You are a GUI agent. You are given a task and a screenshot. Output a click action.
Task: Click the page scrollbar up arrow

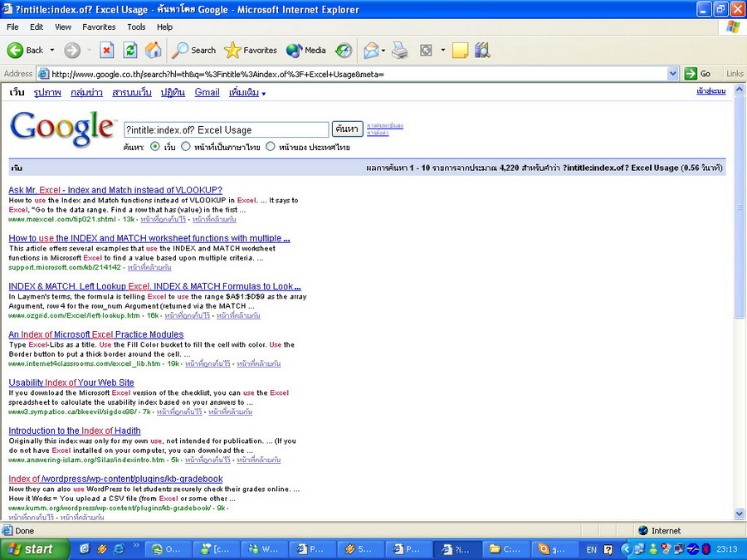pyautogui.click(x=740, y=89)
